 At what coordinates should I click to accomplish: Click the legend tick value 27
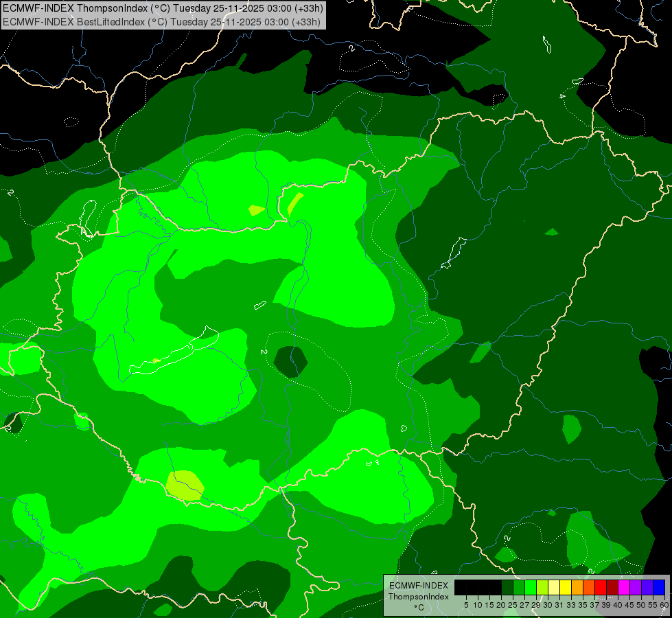(x=525, y=605)
